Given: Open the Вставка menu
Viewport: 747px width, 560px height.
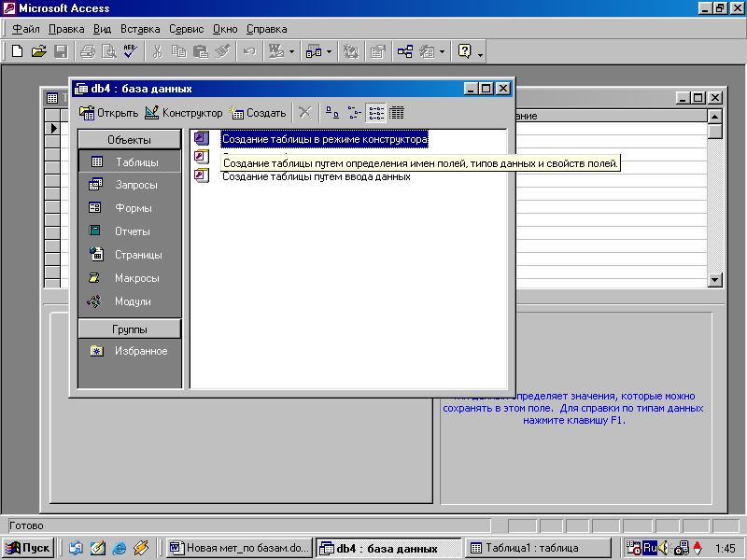Looking at the screenshot, I should pos(140,30).
